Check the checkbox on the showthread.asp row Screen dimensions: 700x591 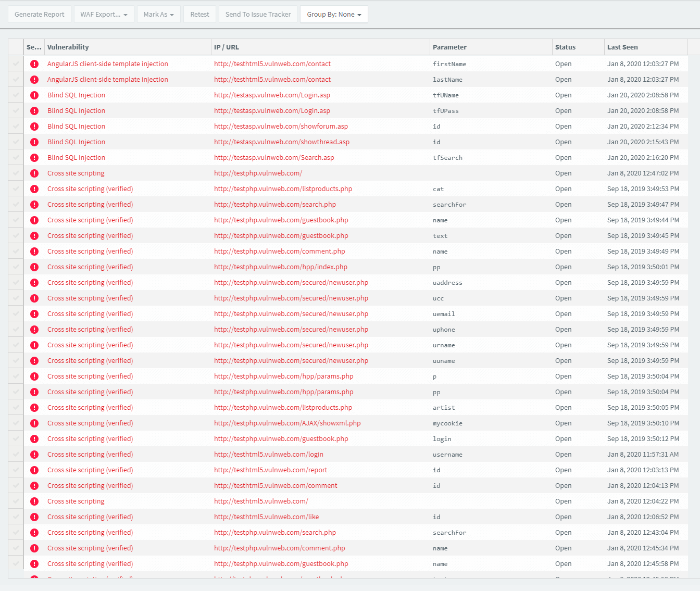[x=16, y=142]
